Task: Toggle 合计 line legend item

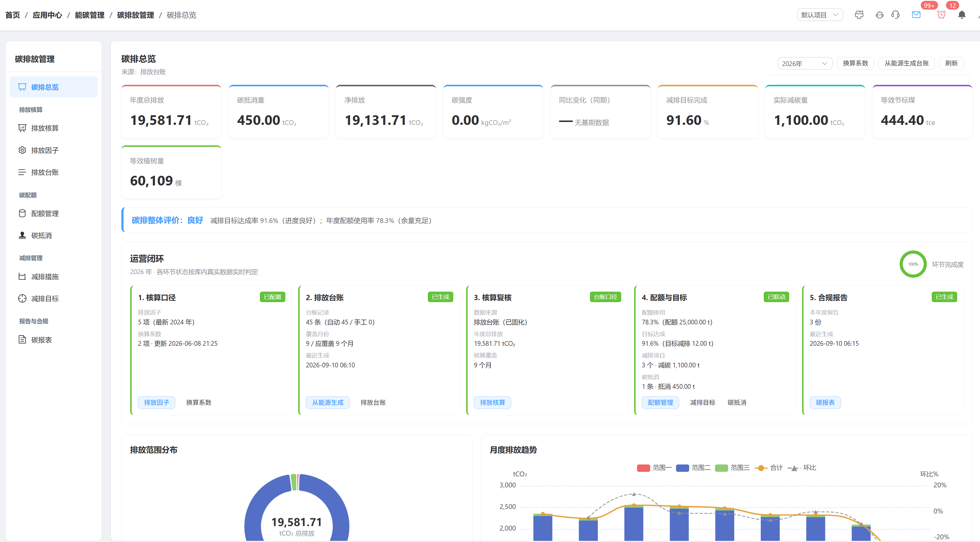Action: pyautogui.click(x=768, y=468)
